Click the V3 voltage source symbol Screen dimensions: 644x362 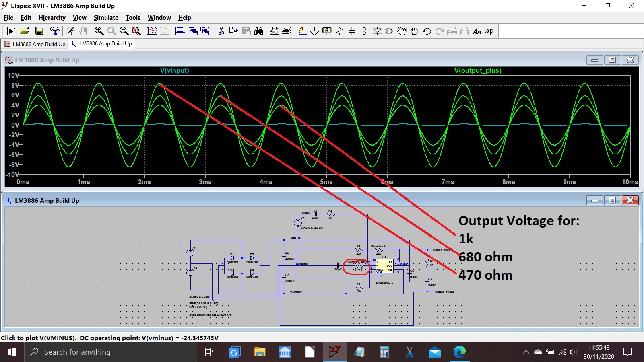[x=298, y=222]
